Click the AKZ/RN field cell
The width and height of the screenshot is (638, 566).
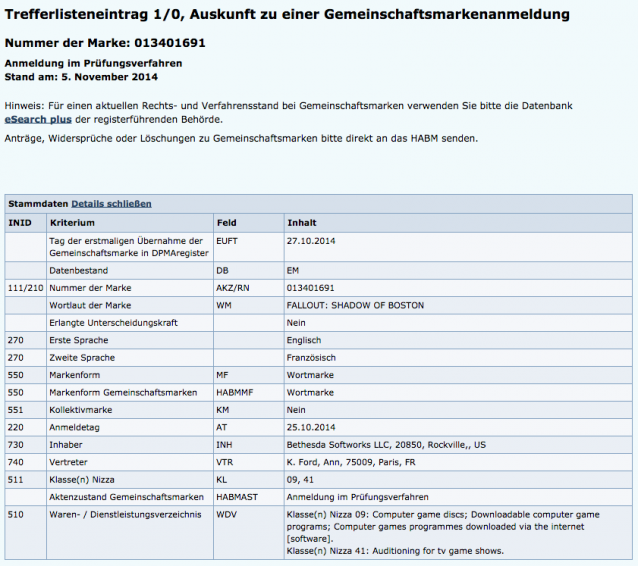point(249,288)
